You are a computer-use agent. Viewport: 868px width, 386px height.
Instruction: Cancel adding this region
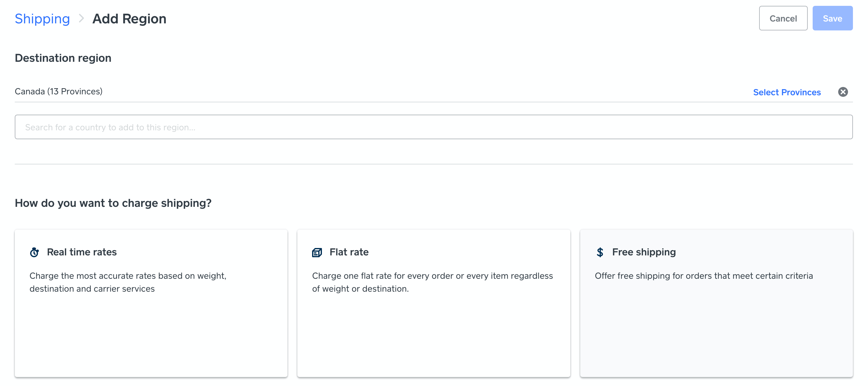[783, 18]
